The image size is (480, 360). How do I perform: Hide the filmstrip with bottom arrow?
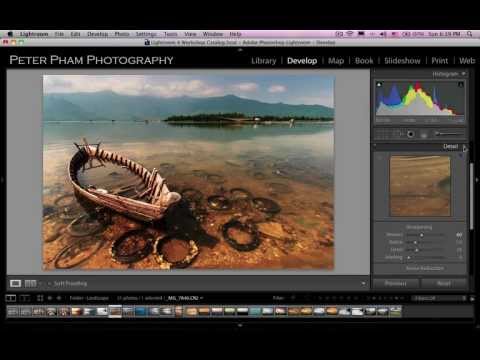(240, 324)
